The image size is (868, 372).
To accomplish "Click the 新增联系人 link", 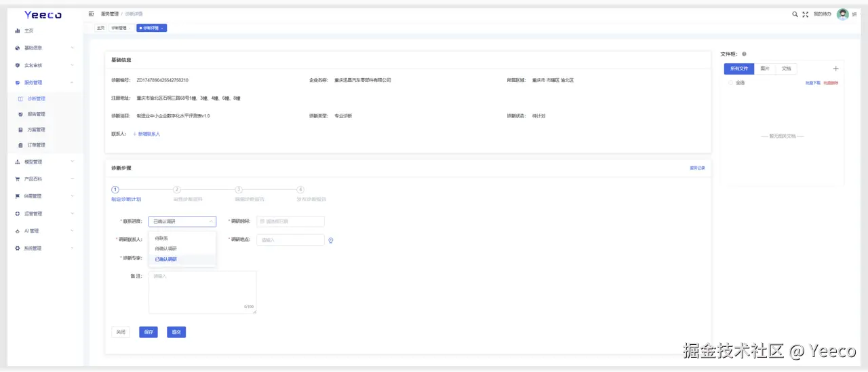I will tap(146, 134).
